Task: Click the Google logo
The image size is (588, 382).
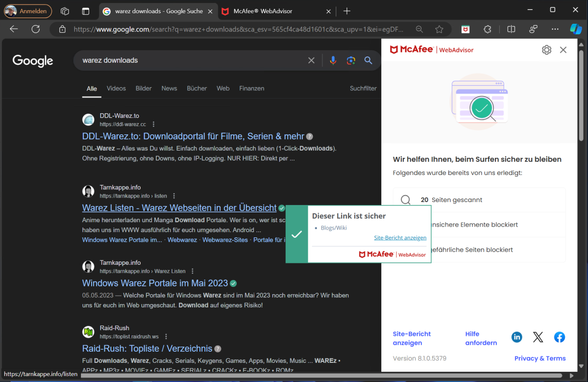Action: tap(33, 61)
